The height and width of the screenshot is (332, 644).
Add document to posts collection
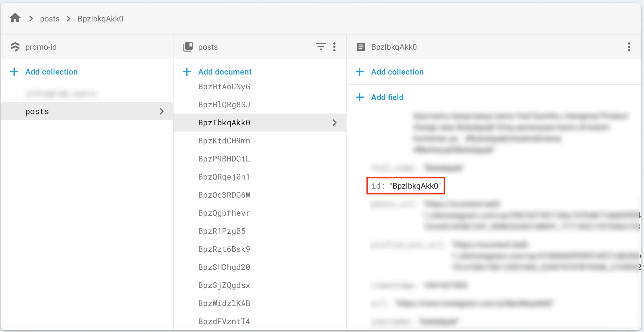coord(225,72)
